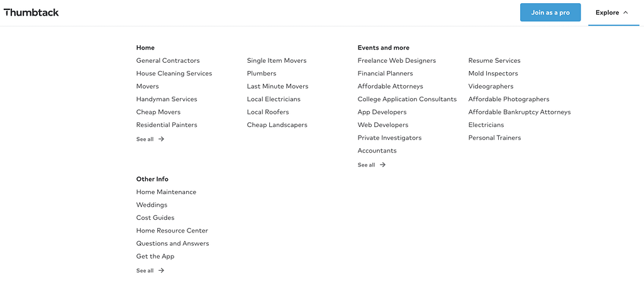
Task: Go to Home Resource Center
Action: (172, 230)
